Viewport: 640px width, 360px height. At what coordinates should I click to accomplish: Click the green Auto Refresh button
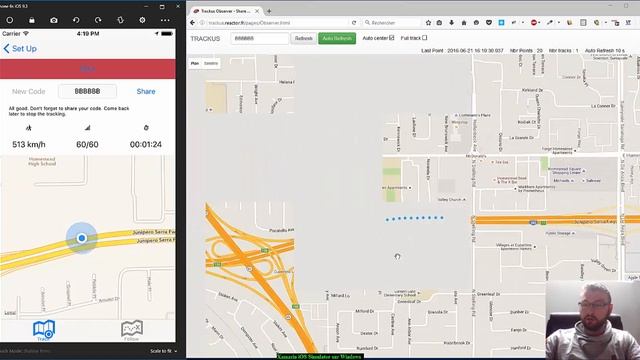coord(337,38)
